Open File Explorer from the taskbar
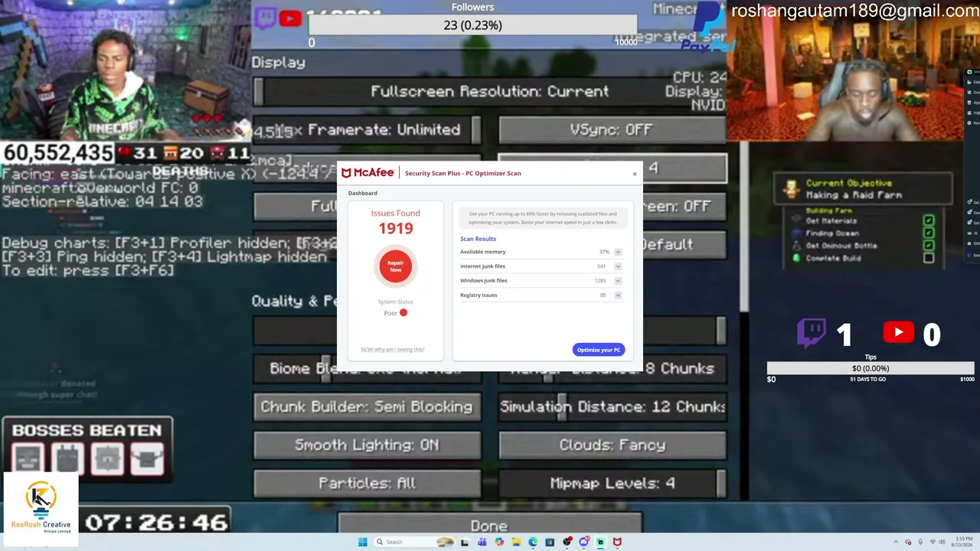Viewport: 980px width, 551px height. tap(516, 542)
